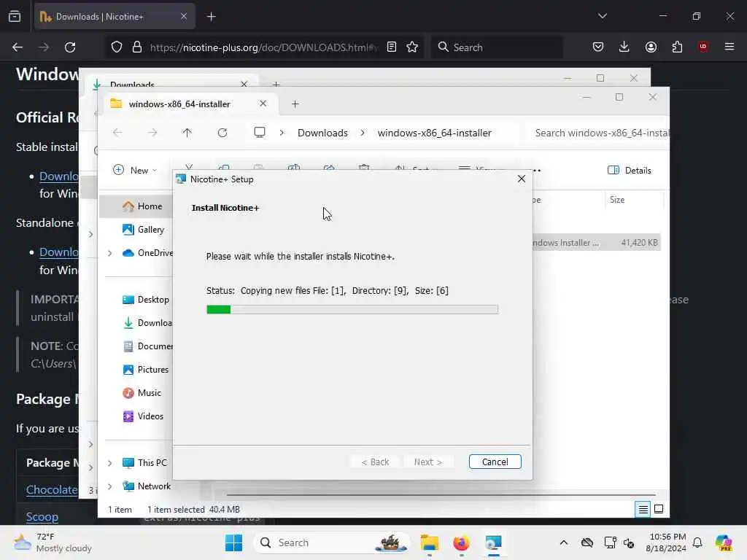The image size is (747, 560).
Task: Reload the Firefox page
Action: [70, 47]
